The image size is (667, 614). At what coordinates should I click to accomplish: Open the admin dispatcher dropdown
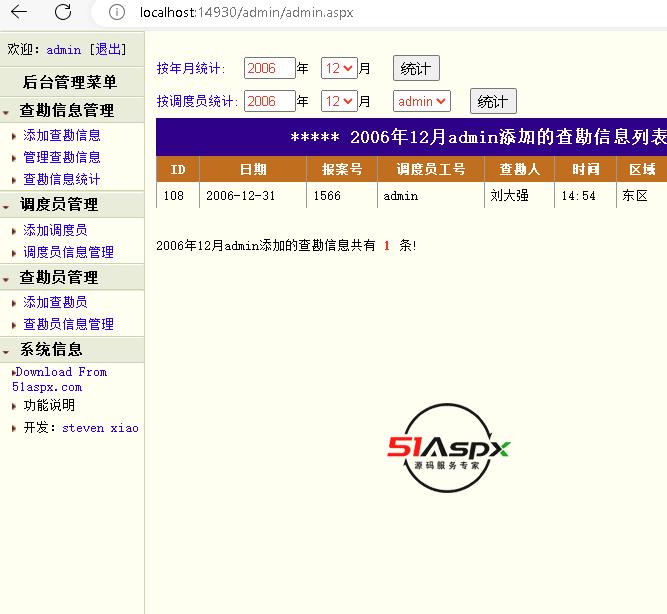pos(422,101)
